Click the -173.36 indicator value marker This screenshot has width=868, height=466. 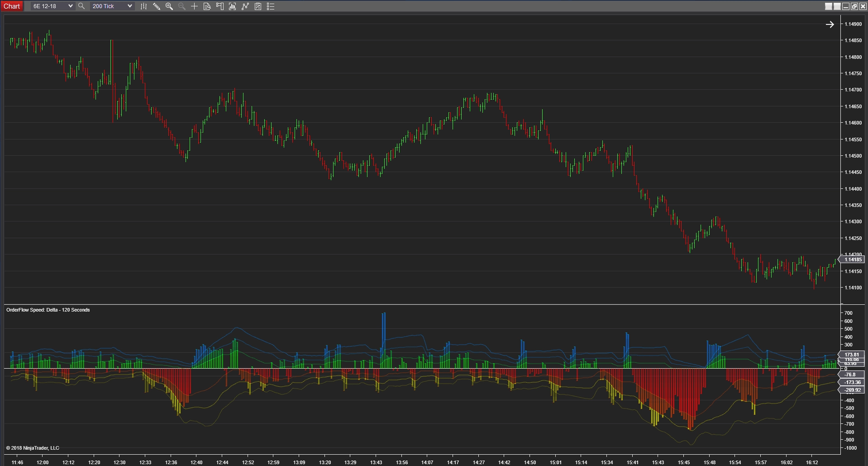click(851, 382)
